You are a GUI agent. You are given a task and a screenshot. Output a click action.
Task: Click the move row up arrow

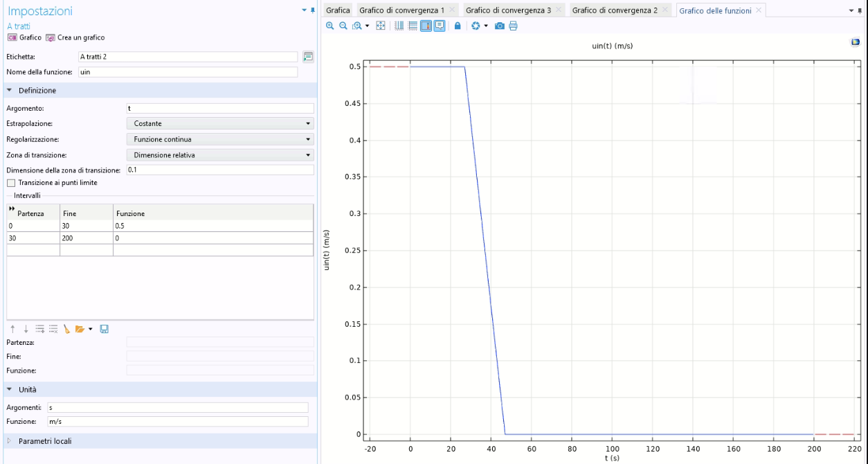tap(12, 329)
